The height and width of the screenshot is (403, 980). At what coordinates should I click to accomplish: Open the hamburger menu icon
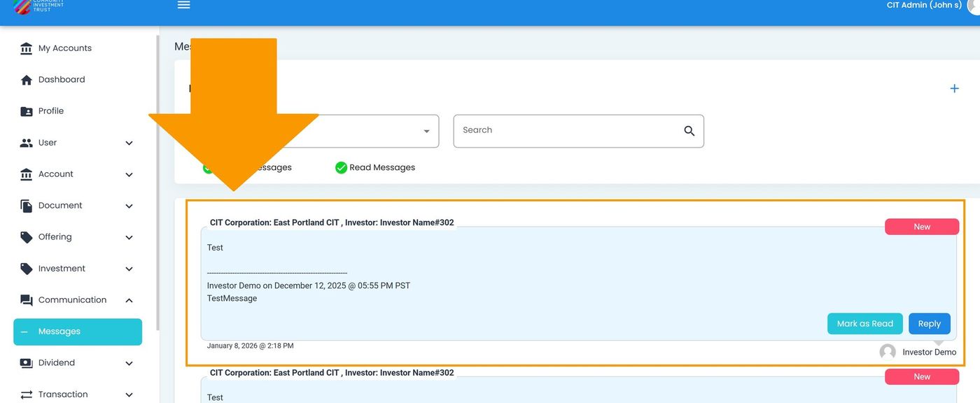(183, 5)
